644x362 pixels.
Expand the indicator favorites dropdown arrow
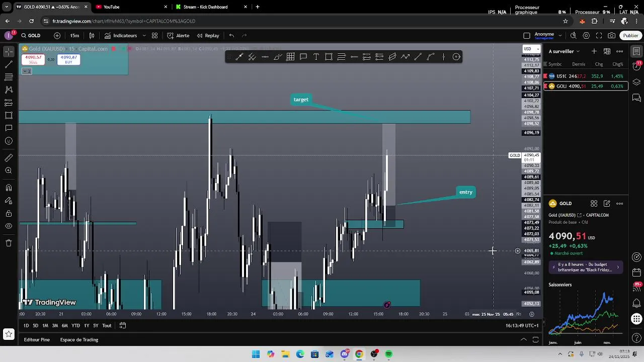(144, 36)
